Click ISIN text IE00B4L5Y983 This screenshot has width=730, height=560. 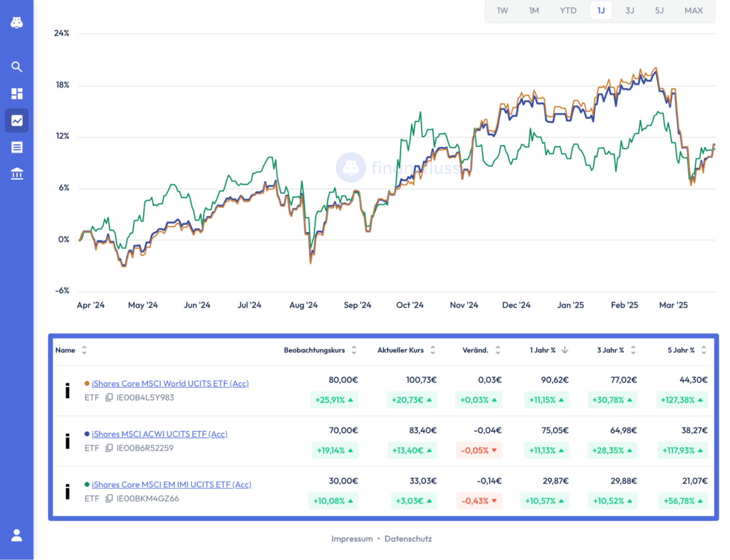coord(145,398)
